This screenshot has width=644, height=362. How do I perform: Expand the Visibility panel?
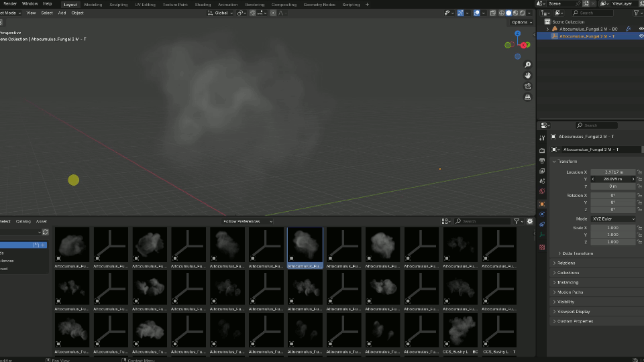pyautogui.click(x=554, y=302)
